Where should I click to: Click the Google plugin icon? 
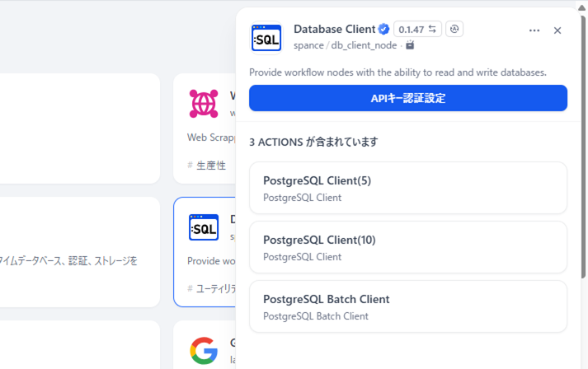coord(204,350)
